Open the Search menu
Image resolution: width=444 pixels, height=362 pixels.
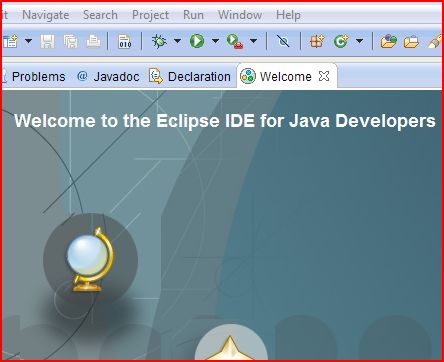click(100, 15)
